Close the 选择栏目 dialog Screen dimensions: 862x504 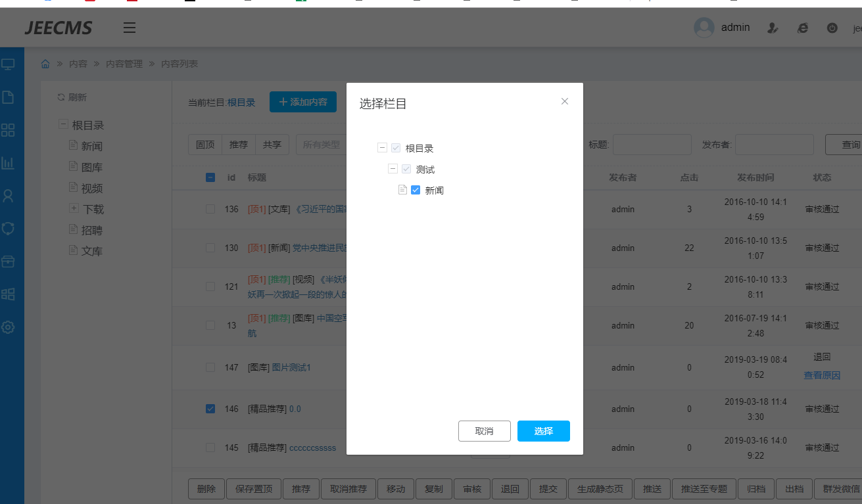pyautogui.click(x=564, y=101)
